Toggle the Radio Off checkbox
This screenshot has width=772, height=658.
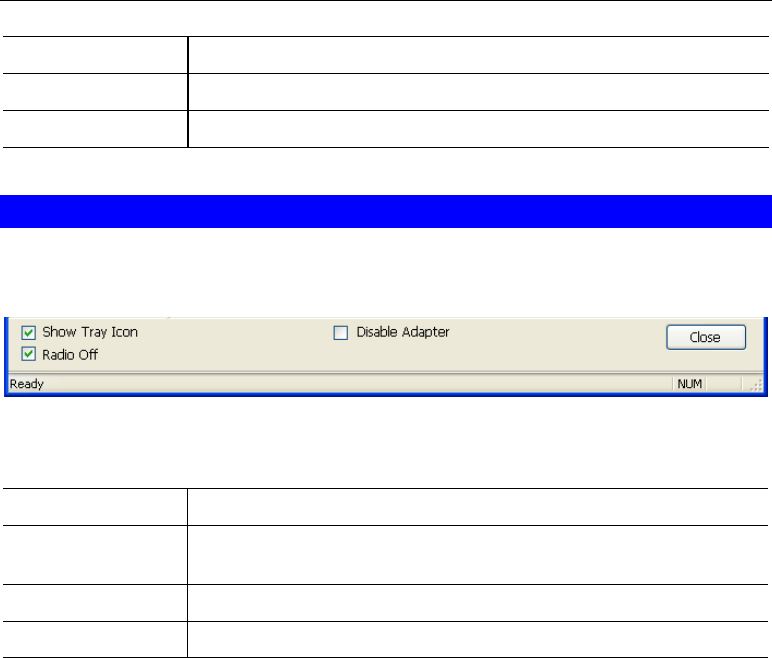point(29,354)
